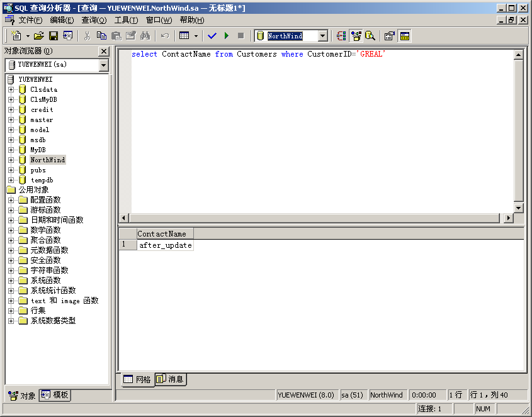Click the Find binoculars icon
532x417 pixels.
coord(145,36)
